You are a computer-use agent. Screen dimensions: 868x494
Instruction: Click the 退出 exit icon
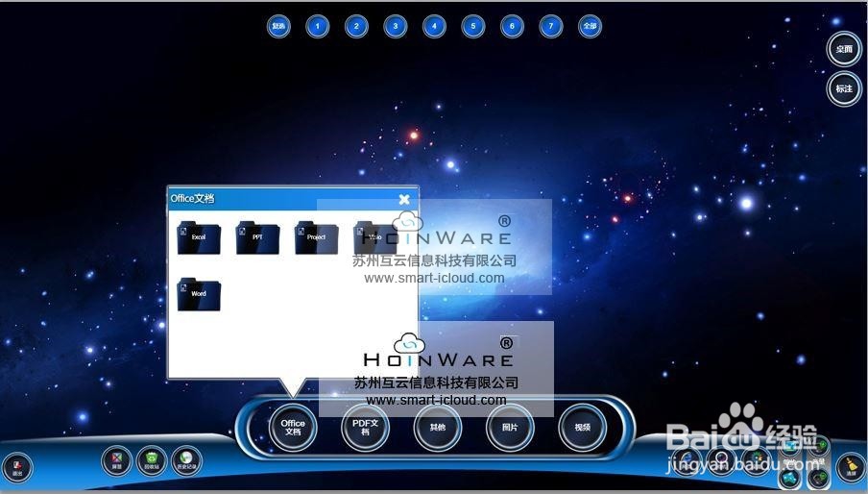[x=17, y=468]
